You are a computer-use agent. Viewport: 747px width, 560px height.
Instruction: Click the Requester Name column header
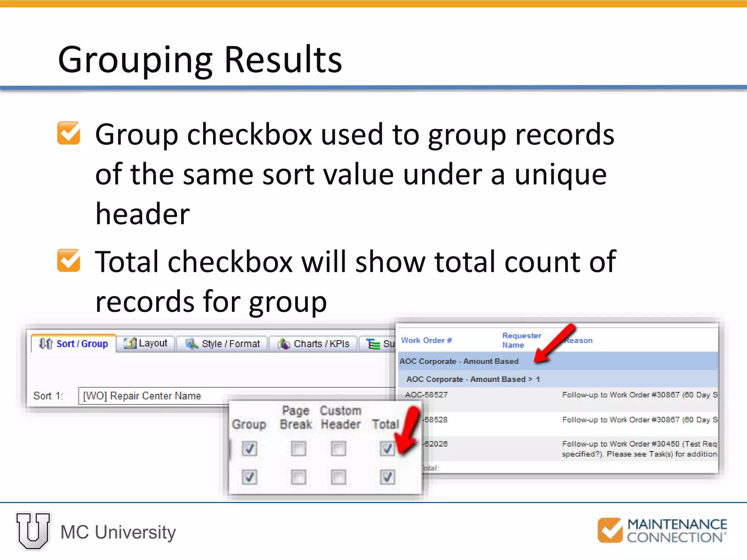[522, 340]
